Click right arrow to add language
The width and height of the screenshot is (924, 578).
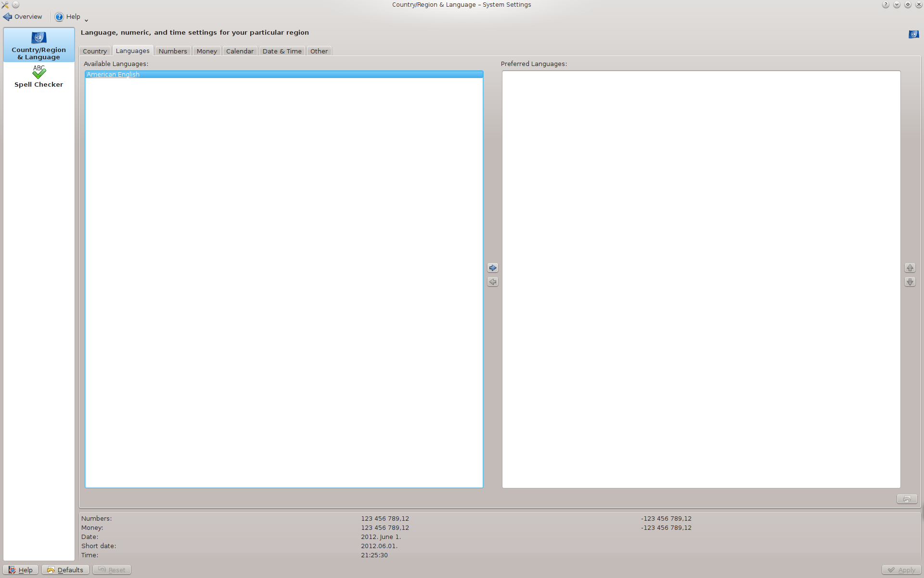coord(492,268)
